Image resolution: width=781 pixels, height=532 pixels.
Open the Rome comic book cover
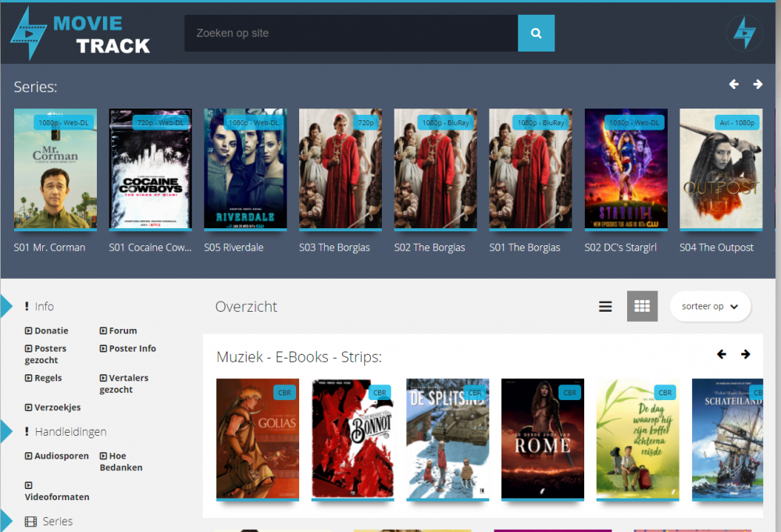(x=542, y=438)
